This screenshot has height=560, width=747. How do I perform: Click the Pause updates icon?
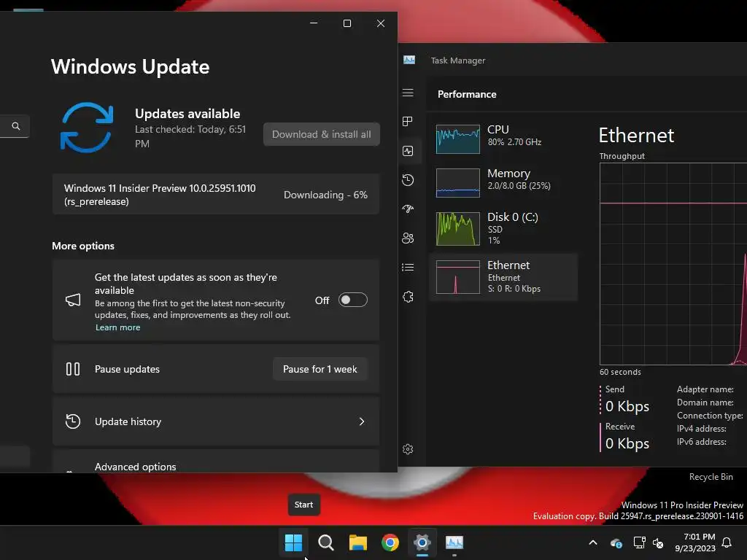(x=73, y=369)
